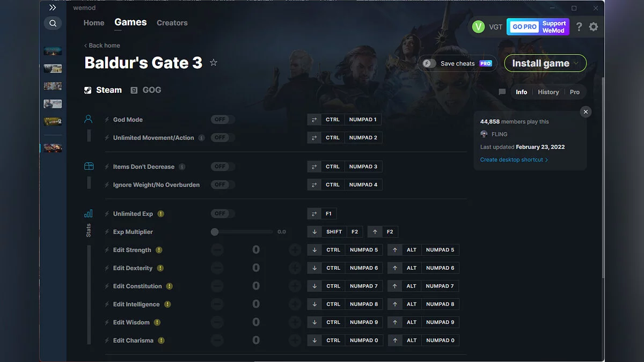Viewport: 644px width, 362px height.
Task: Click info icon next to Items Don't Decrease
Action: [182, 167]
